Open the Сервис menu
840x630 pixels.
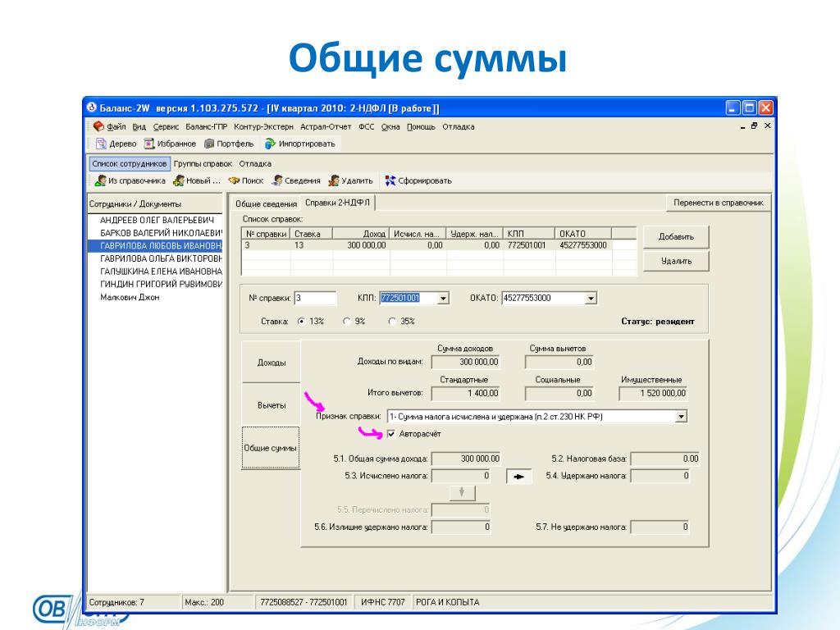coord(167,126)
